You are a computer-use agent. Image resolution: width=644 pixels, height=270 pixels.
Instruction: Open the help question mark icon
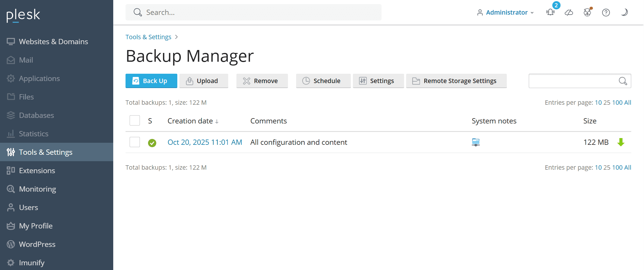tap(606, 12)
